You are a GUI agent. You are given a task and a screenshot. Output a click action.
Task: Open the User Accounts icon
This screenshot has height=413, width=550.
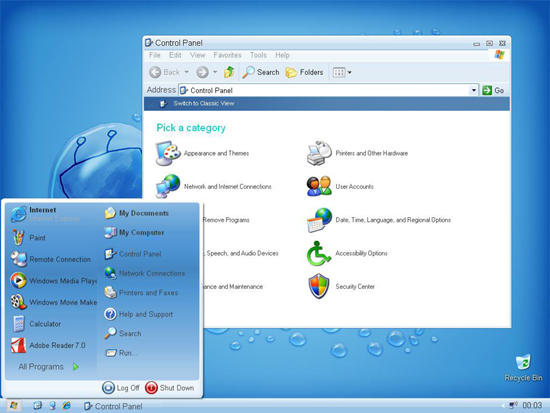click(x=319, y=186)
